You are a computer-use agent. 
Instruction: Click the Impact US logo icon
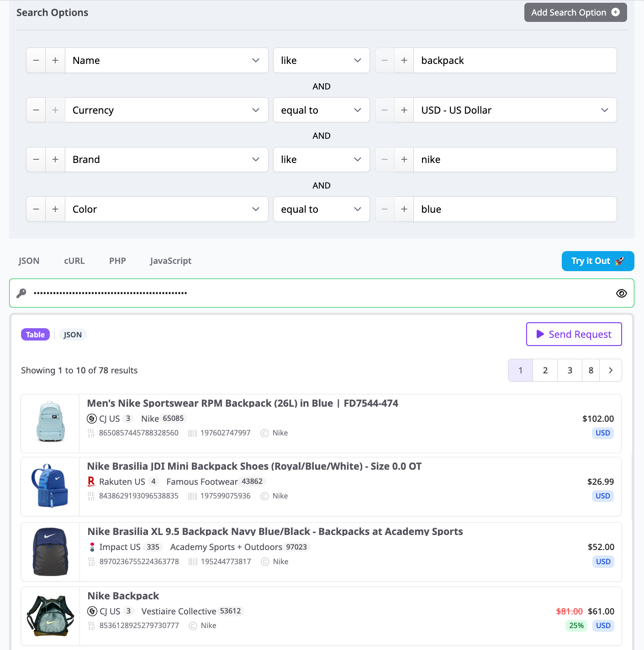pyautogui.click(x=92, y=547)
